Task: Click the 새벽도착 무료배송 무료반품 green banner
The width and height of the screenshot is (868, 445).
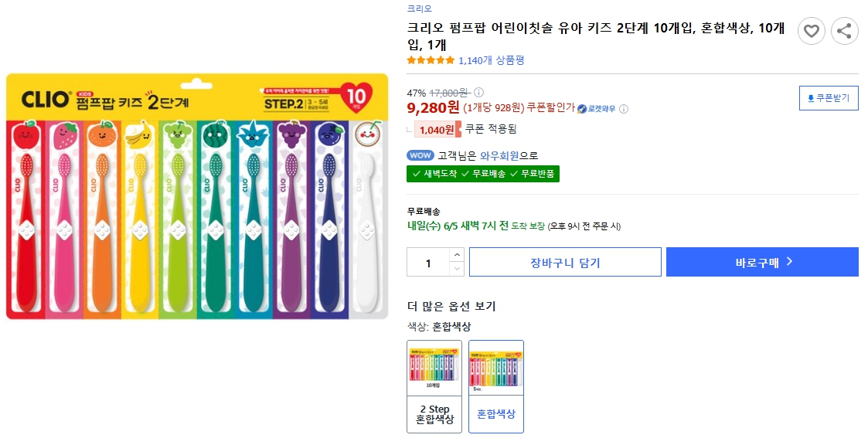Action: [483, 174]
